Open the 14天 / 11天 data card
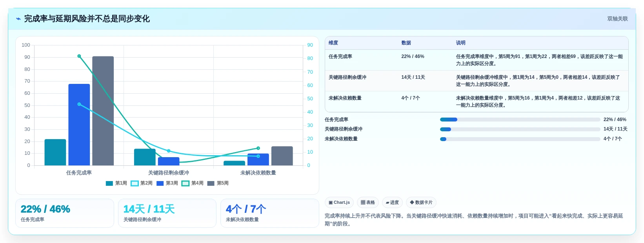This screenshot has height=243, width=644. 167,213
